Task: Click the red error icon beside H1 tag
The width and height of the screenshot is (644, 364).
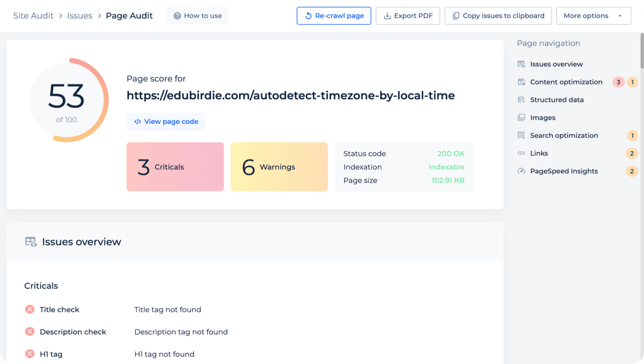Action: tap(30, 354)
